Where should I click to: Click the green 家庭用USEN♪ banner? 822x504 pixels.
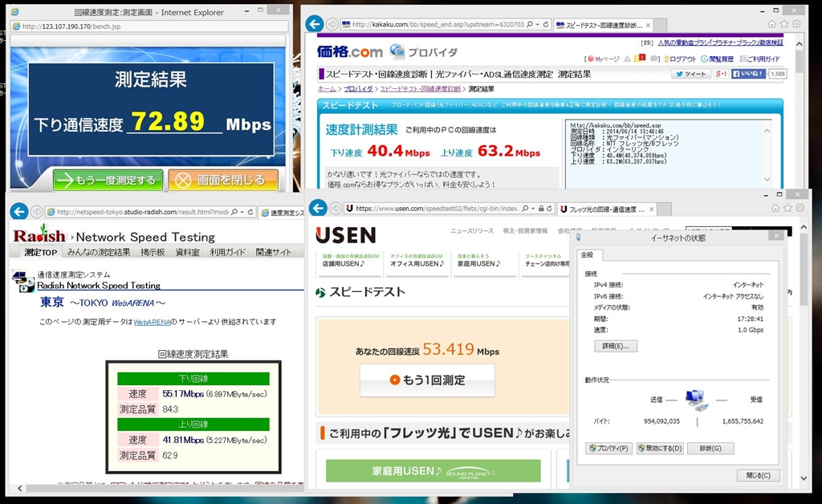pos(433,470)
